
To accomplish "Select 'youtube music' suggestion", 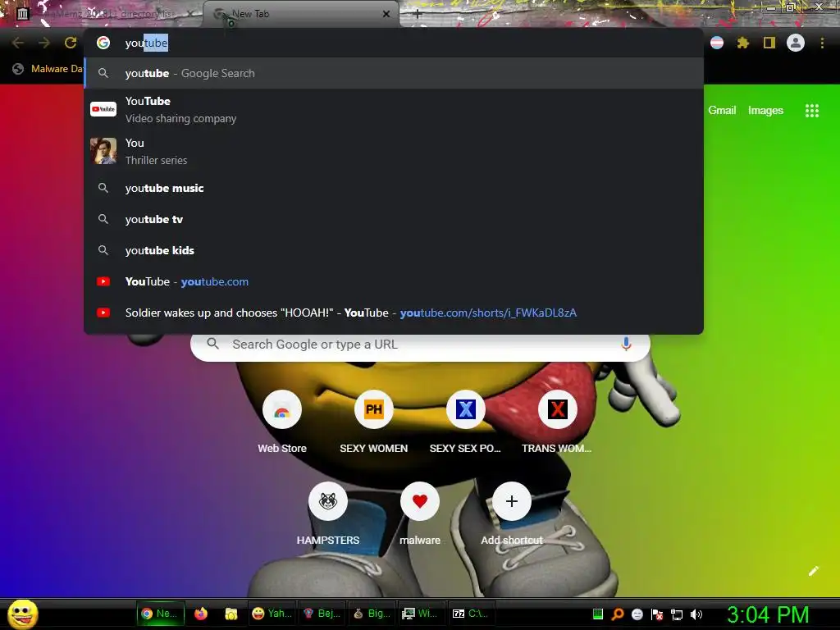I will (394, 188).
